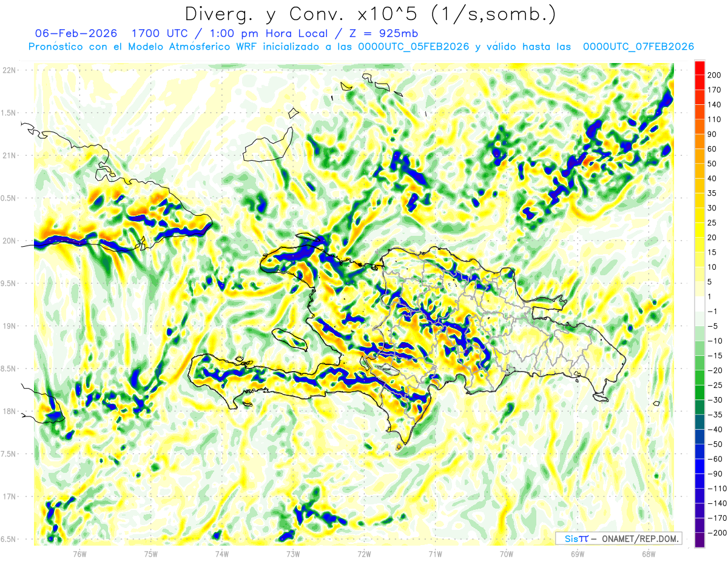Click the latitude label '21N'
This screenshot has height=562, width=728.
pos(10,155)
